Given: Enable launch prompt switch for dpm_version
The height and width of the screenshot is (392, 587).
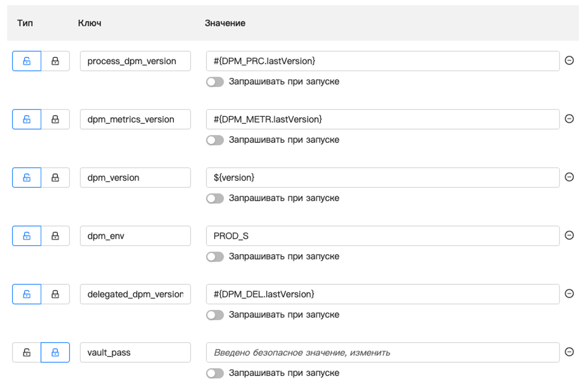Looking at the screenshot, I should 215,198.
